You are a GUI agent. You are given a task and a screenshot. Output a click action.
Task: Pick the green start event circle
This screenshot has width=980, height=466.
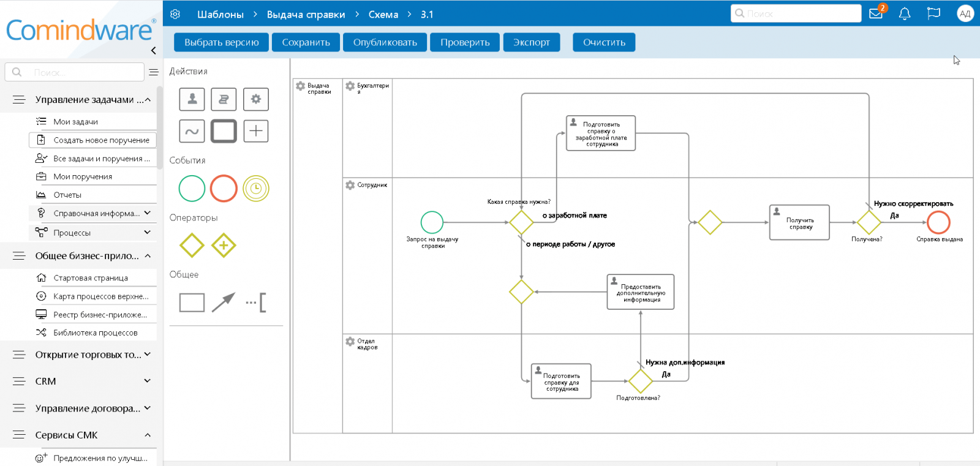[x=192, y=188]
